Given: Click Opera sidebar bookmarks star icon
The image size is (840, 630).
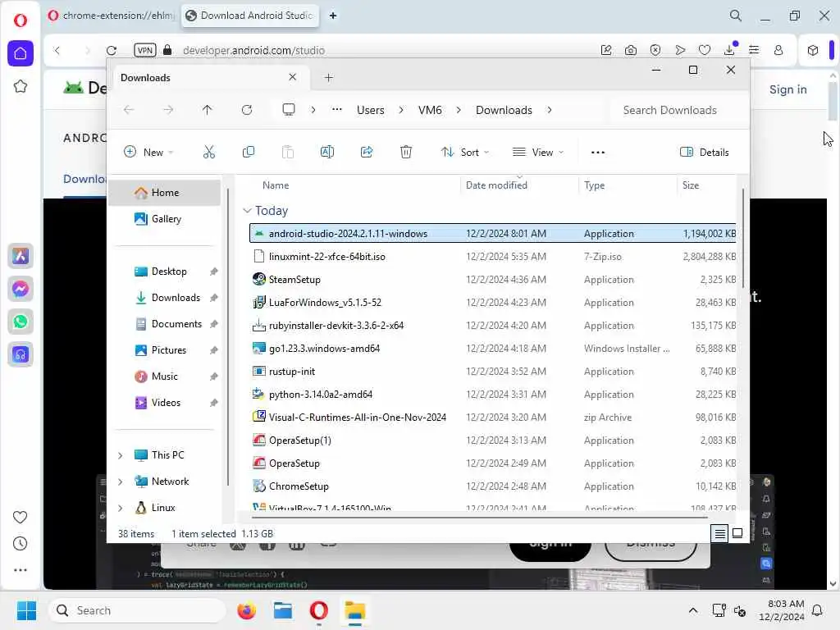Looking at the screenshot, I should coord(21,86).
